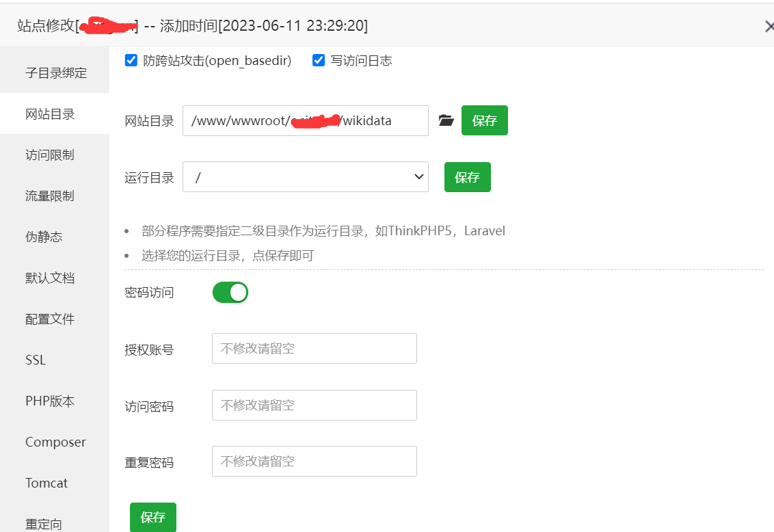774x532 pixels.
Task: Toggle off the 密码访问 switch
Action: click(230, 292)
